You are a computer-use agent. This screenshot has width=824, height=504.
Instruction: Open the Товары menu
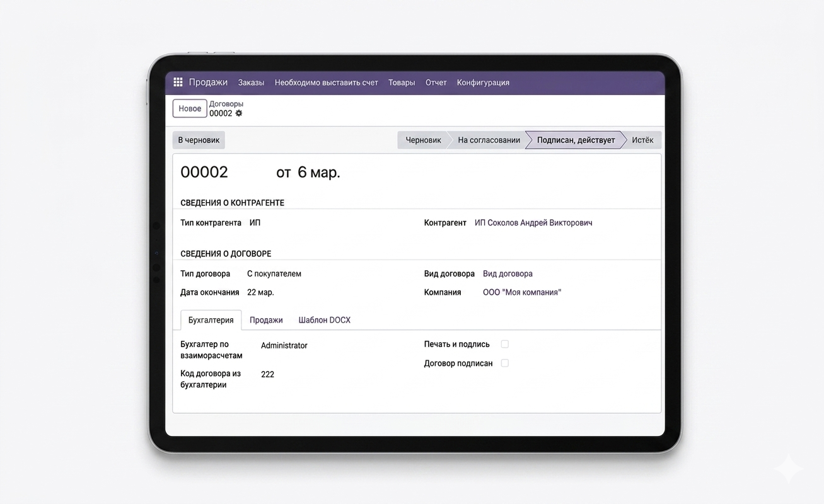pyautogui.click(x=402, y=83)
